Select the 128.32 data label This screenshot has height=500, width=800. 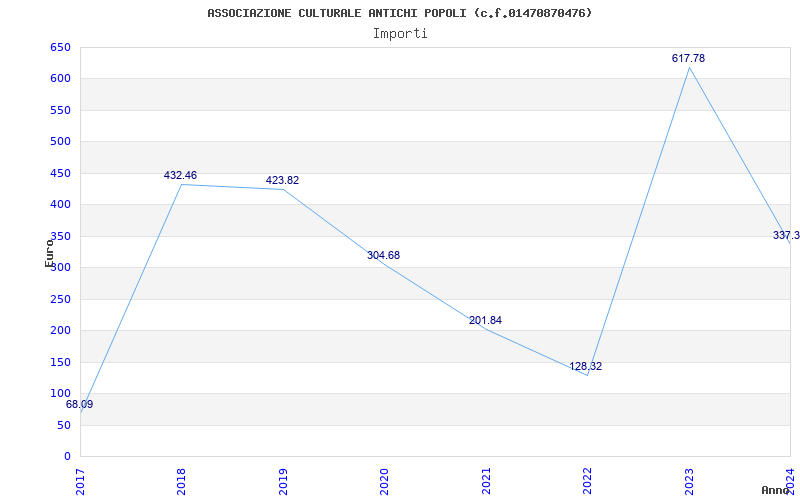click(x=586, y=367)
